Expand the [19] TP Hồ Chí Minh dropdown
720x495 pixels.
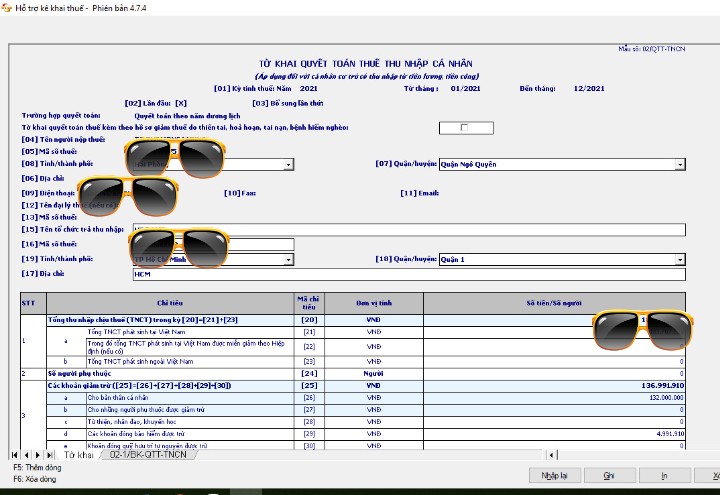289,259
